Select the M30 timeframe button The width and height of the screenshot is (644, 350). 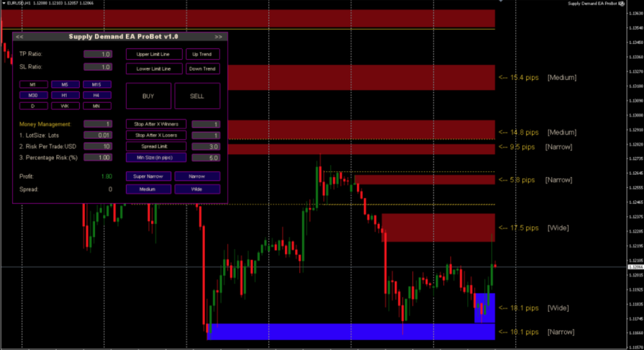point(33,95)
